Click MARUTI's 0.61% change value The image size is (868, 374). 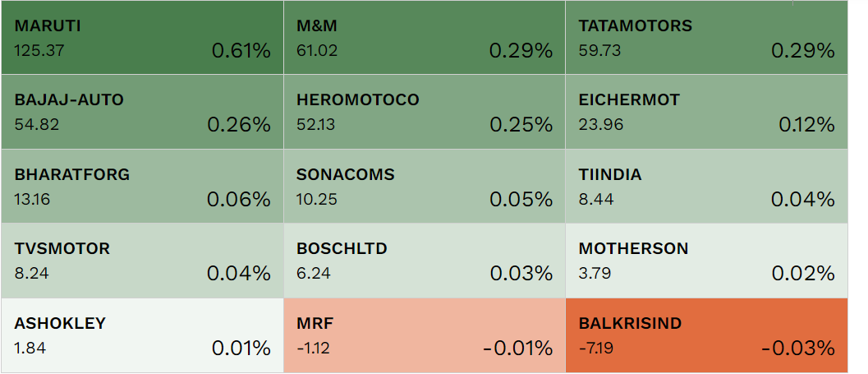tap(241, 51)
